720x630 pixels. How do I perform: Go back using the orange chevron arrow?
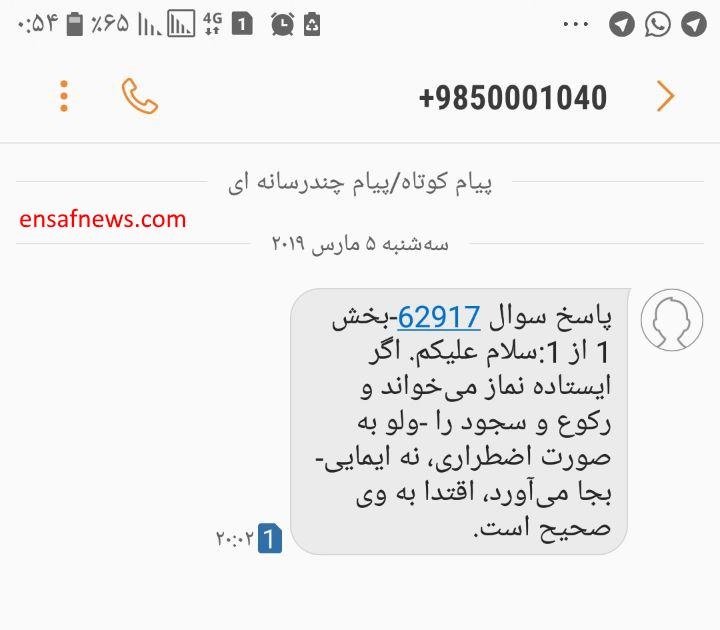click(665, 96)
